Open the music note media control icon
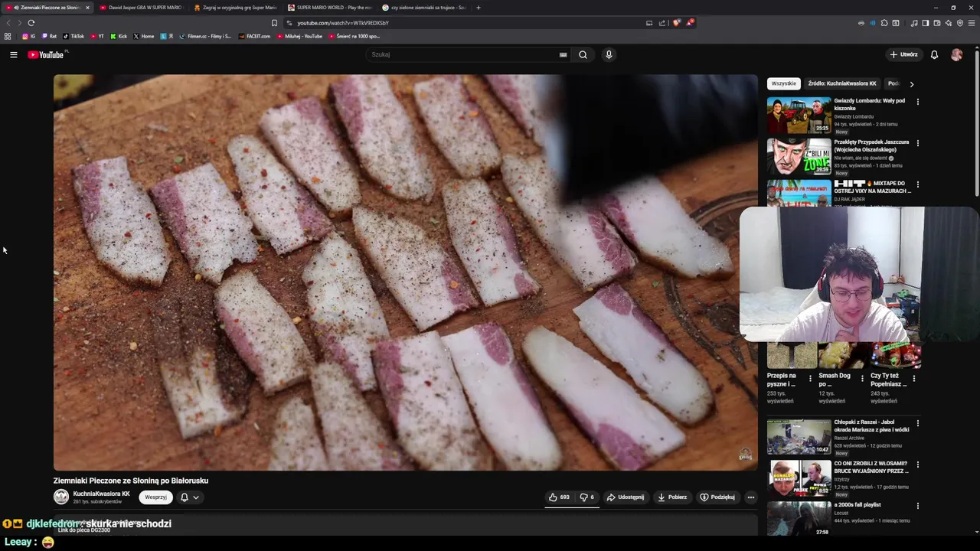Screen dimensions: 980x551 click(x=913, y=23)
